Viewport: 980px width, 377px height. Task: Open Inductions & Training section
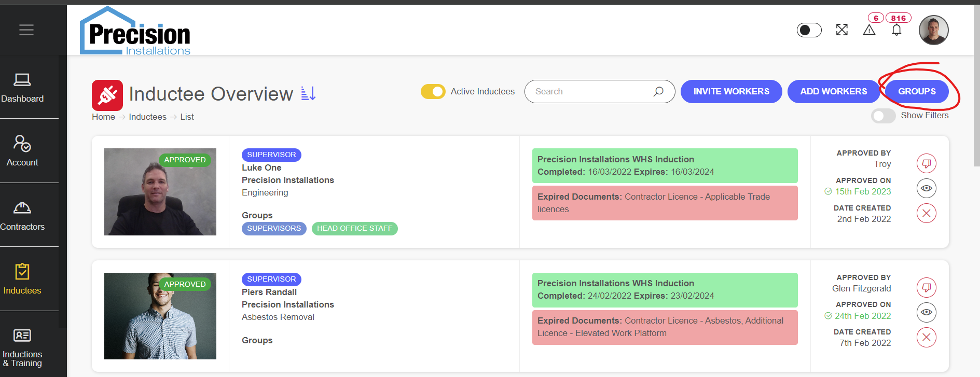(x=22, y=347)
